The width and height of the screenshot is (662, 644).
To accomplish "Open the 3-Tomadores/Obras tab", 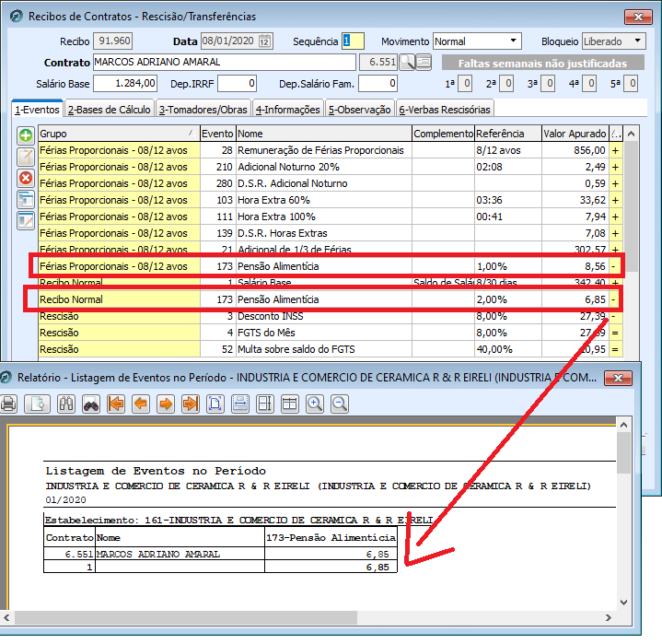I will coord(203,110).
